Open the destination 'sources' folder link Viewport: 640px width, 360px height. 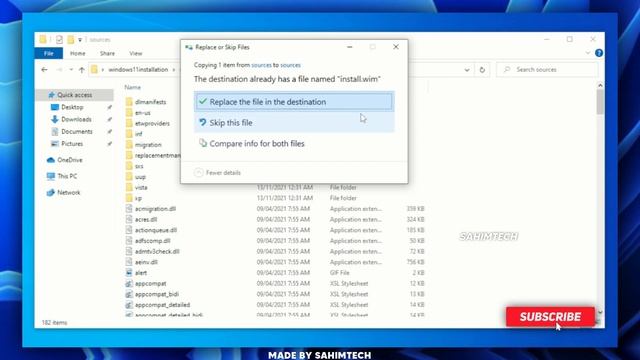290,65
